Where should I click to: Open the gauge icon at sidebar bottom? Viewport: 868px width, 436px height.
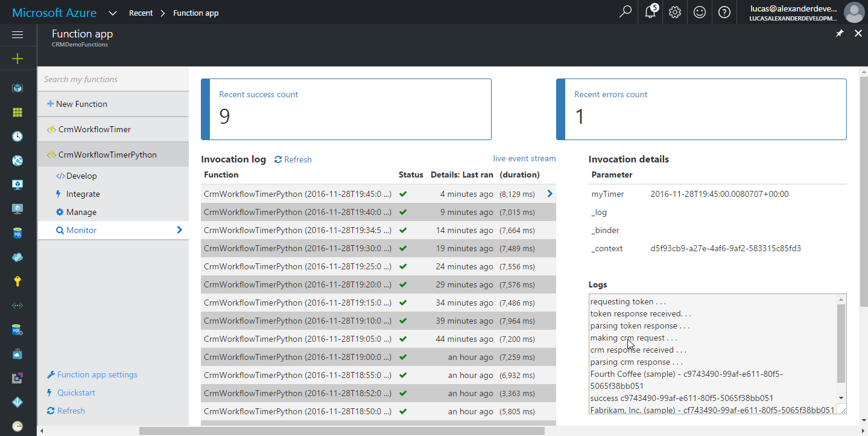coord(17,426)
